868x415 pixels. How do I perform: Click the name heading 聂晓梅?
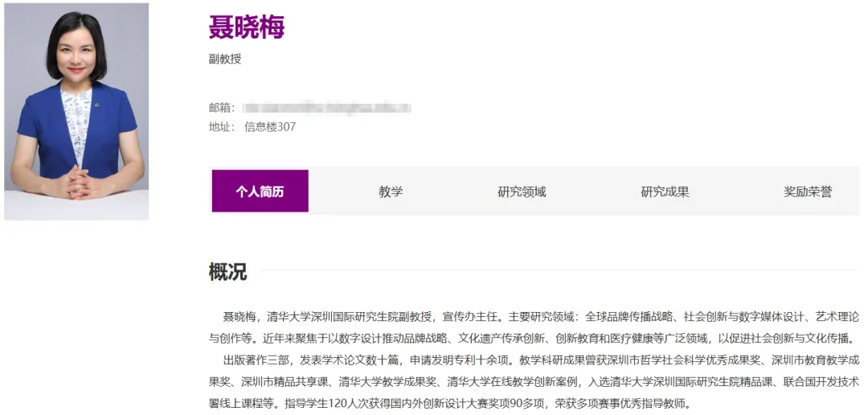(x=247, y=27)
